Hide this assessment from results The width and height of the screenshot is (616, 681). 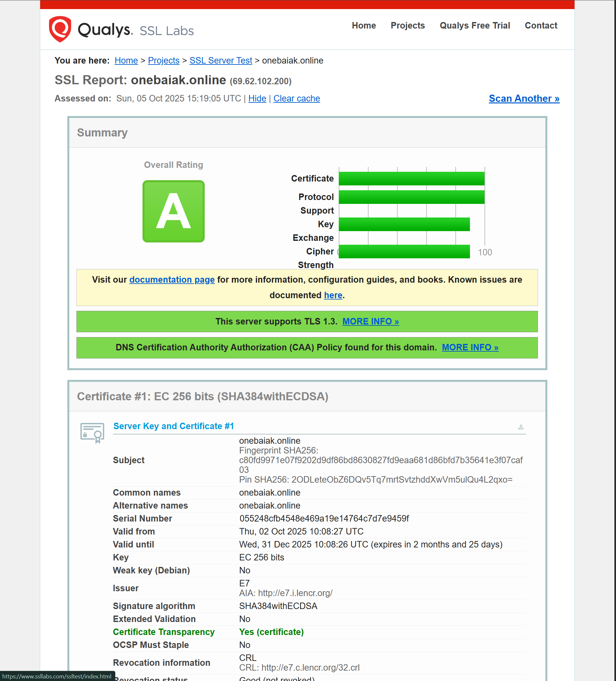click(257, 99)
